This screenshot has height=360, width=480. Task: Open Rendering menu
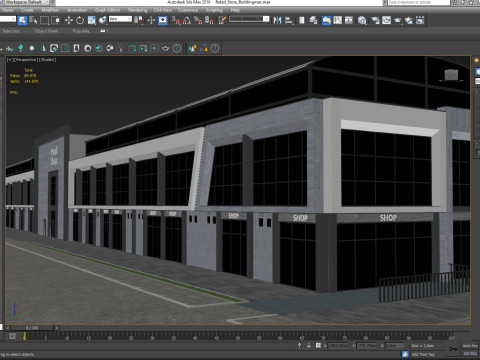point(137,10)
